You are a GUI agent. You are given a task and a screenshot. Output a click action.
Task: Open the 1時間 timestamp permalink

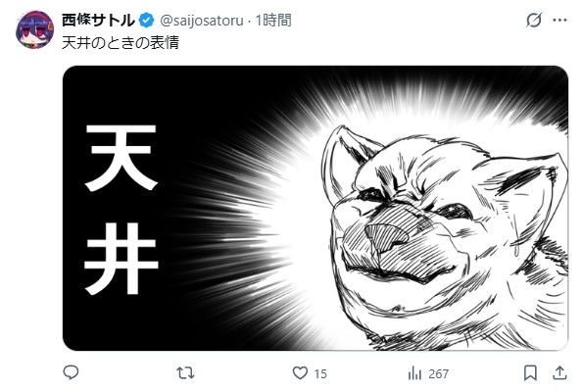click(273, 20)
